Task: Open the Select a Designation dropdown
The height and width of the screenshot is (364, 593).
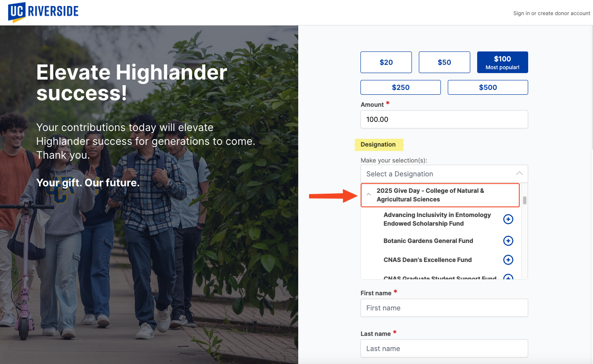Action: click(437, 174)
